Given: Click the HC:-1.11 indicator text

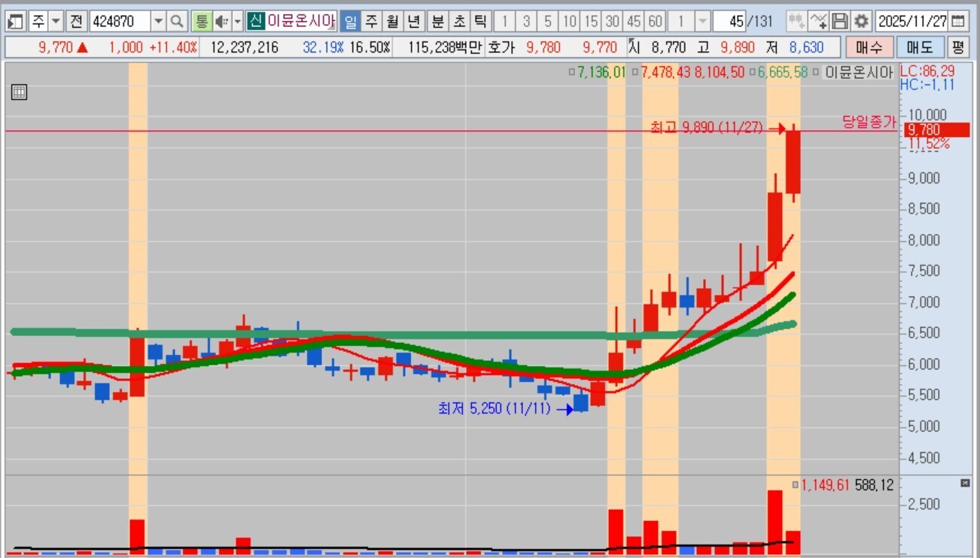Looking at the screenshot, I should pyautogui.click(x=927, y=85).
